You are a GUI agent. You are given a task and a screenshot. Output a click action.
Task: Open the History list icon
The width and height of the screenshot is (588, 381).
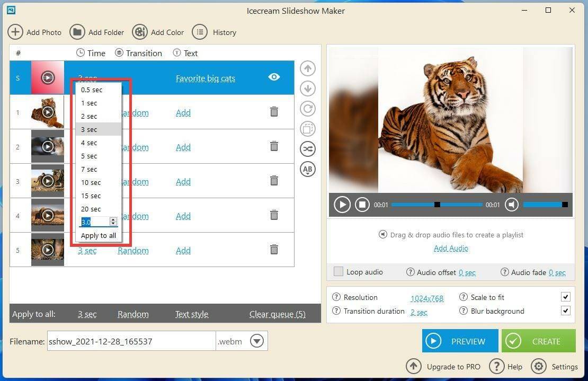tap(200, 32)
